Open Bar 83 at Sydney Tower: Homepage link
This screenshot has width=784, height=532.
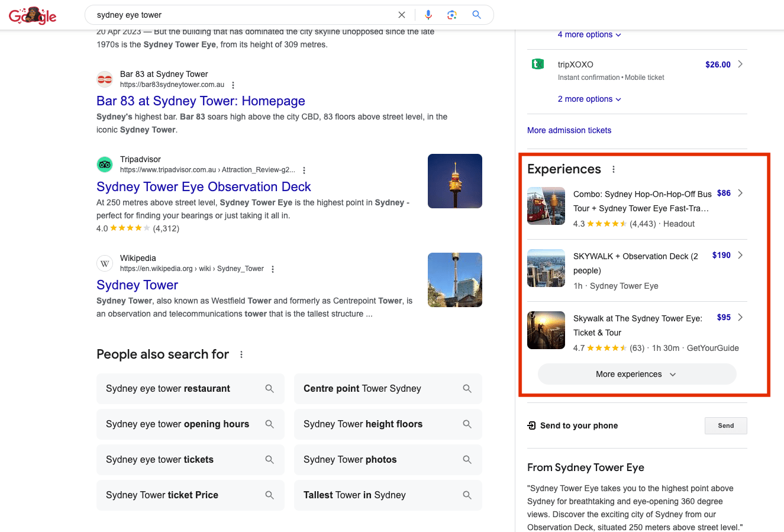coord(201,101)
